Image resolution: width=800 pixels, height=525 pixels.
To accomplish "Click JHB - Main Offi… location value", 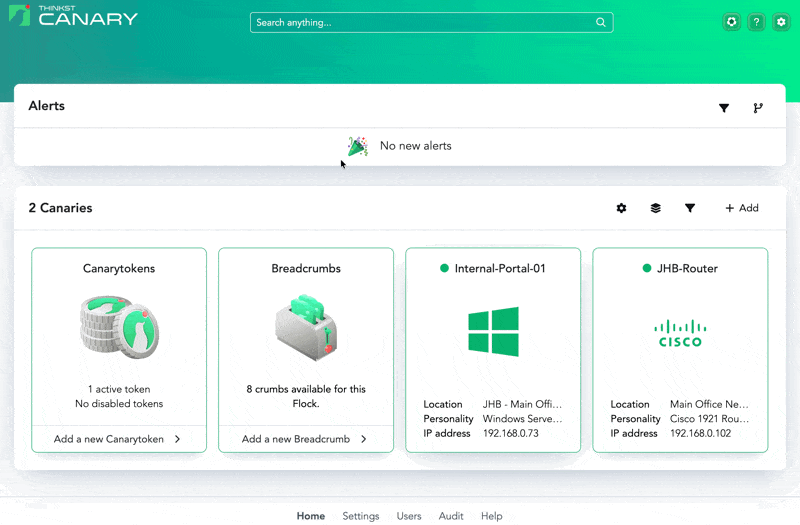I will pos(522,404).
